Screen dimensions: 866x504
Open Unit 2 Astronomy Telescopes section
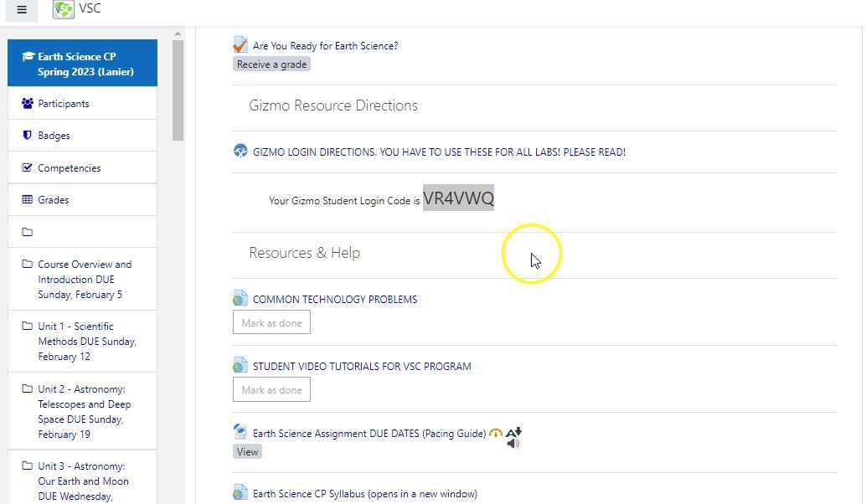click(x=84, y=411)
